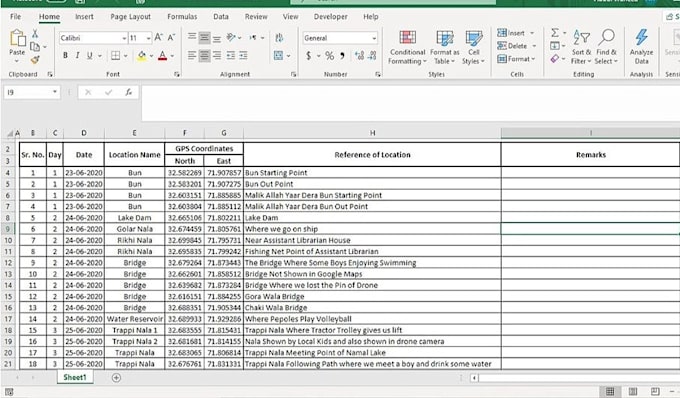Open Fill Color dropdown arrow
The height and width of the screenshot is (398, 680).
tap(151, 56)
